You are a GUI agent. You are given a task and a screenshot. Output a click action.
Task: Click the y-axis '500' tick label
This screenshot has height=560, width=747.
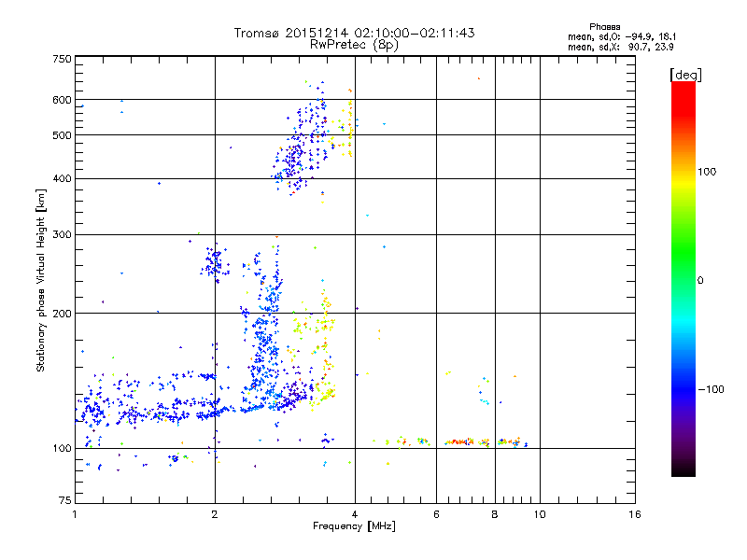coord(62,135)
